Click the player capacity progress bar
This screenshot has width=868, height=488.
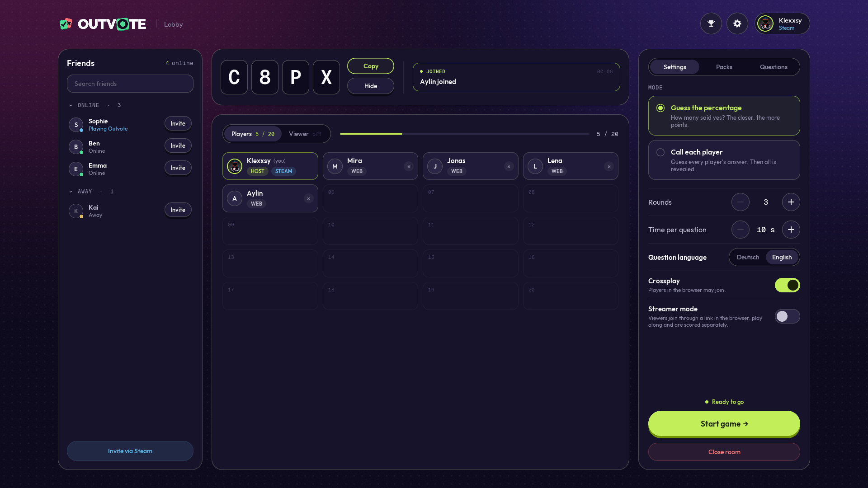(465, 134)
